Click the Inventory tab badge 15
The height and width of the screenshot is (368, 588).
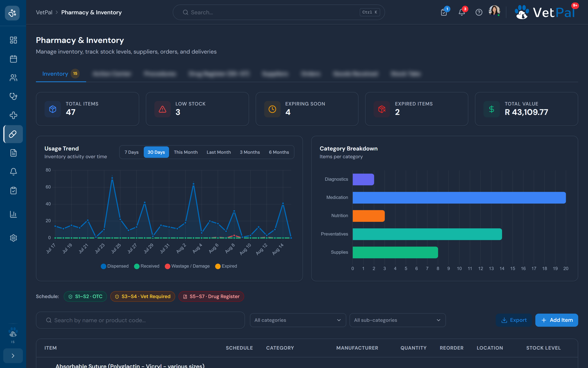(x=75, y=74)
